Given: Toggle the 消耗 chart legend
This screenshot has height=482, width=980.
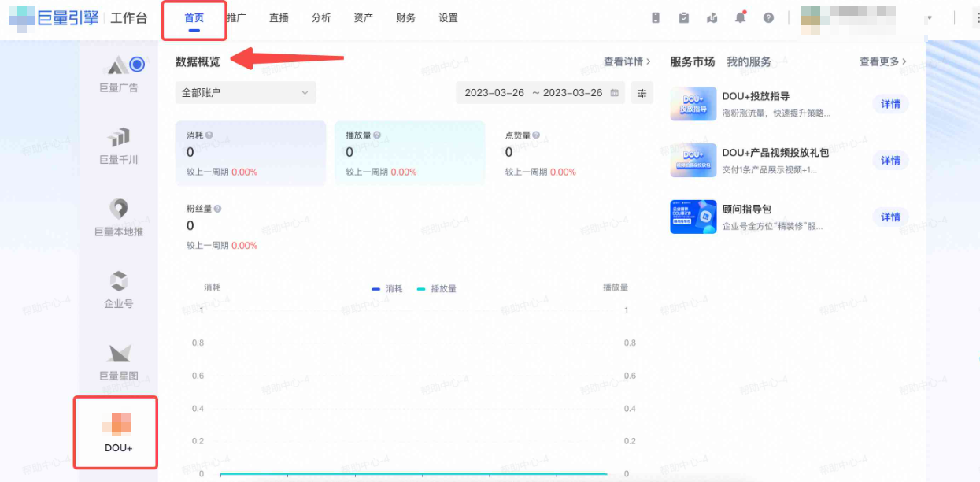Looking at the screenshot, I should pos(387,289).
